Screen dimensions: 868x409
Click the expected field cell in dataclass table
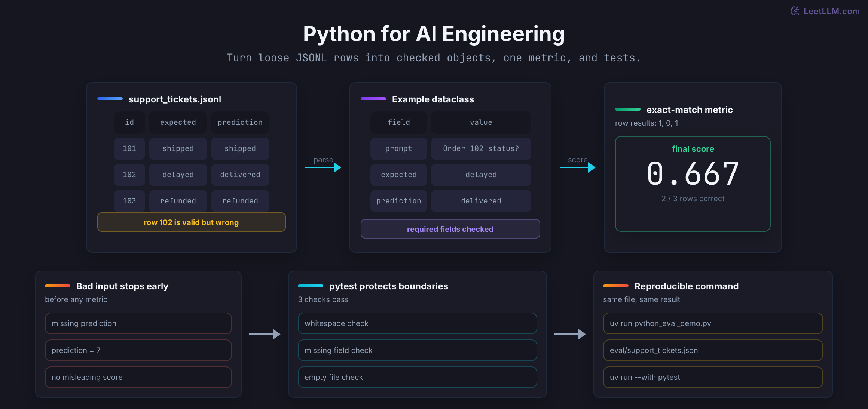tap(399, 175)
